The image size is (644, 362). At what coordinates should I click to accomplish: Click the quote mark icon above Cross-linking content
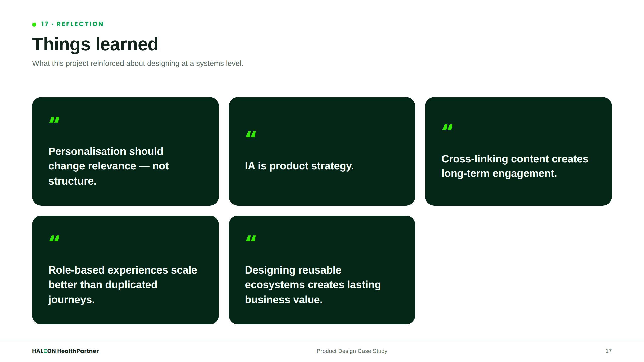[x=447, y=127]
